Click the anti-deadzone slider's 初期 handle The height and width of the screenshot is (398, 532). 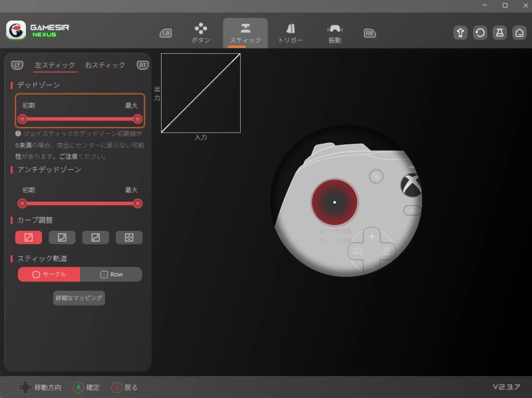click(23, 204)
